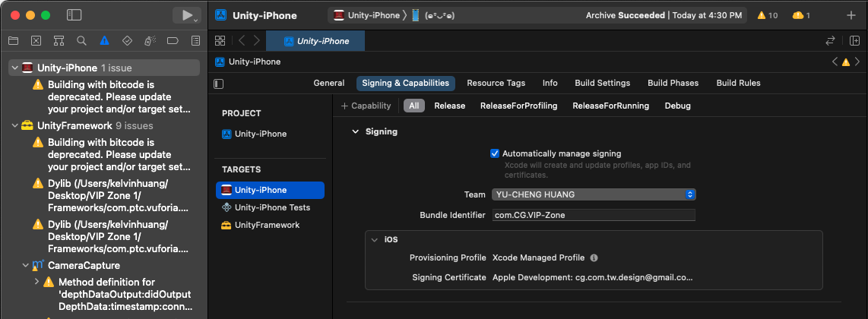Viewport: 868px width, 319px height.
Task: Switch to the Build Settings tab
Action: (x=602, y=83)
